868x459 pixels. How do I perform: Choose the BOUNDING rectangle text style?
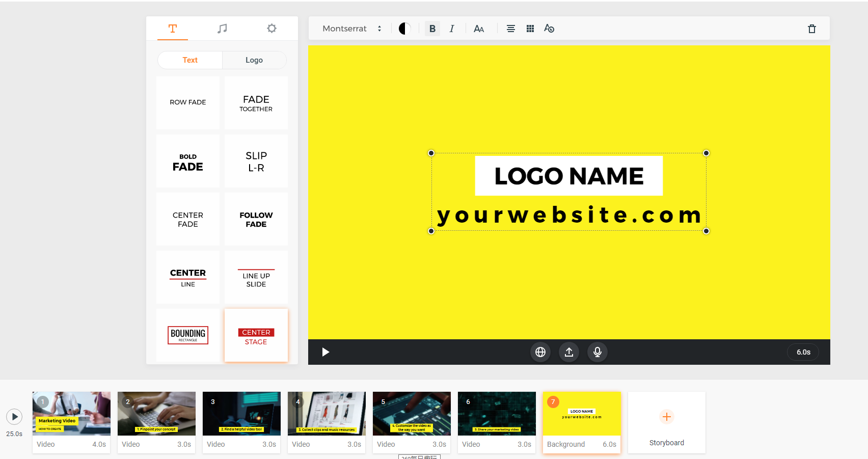pyautogui.click(x=188, y=335)
